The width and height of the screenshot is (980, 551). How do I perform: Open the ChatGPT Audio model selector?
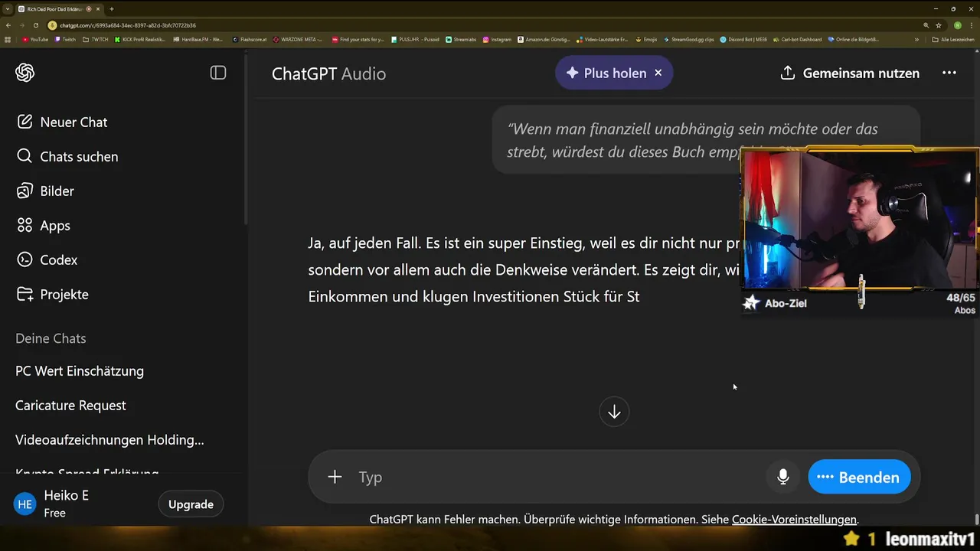point(328,73)
